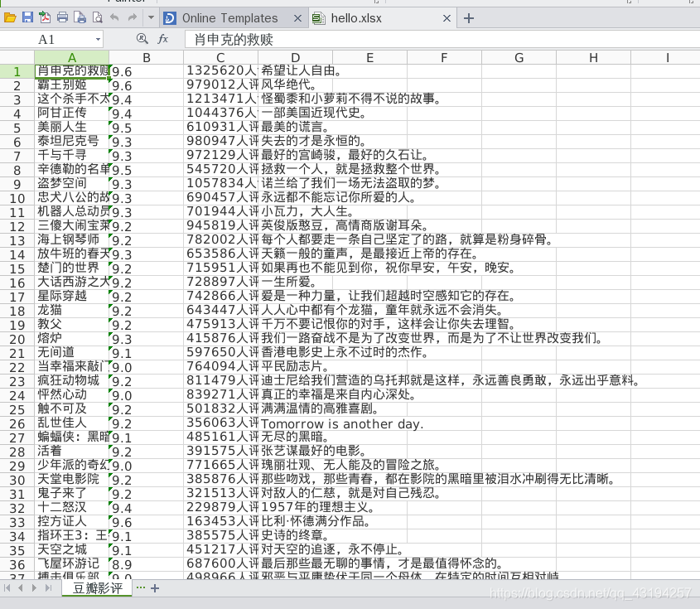Click the Print icon
This screenshot has height=609, width=700.
click(x=62, y=18)
